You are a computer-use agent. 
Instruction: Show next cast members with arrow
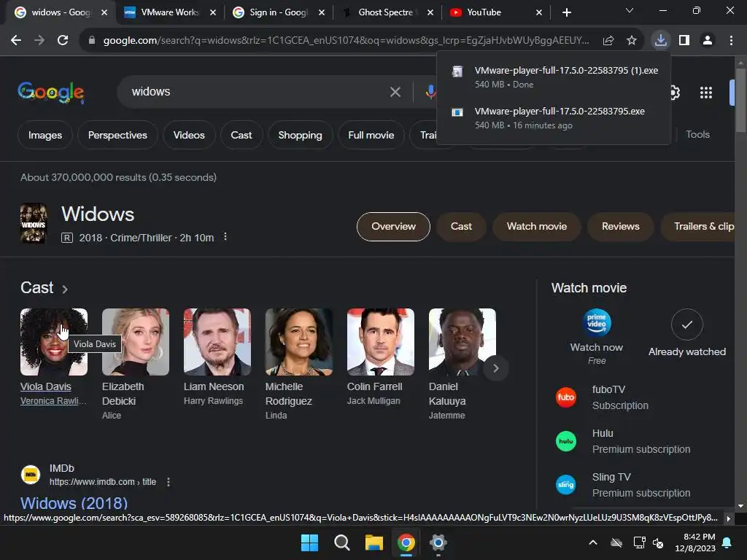point(495,368)
